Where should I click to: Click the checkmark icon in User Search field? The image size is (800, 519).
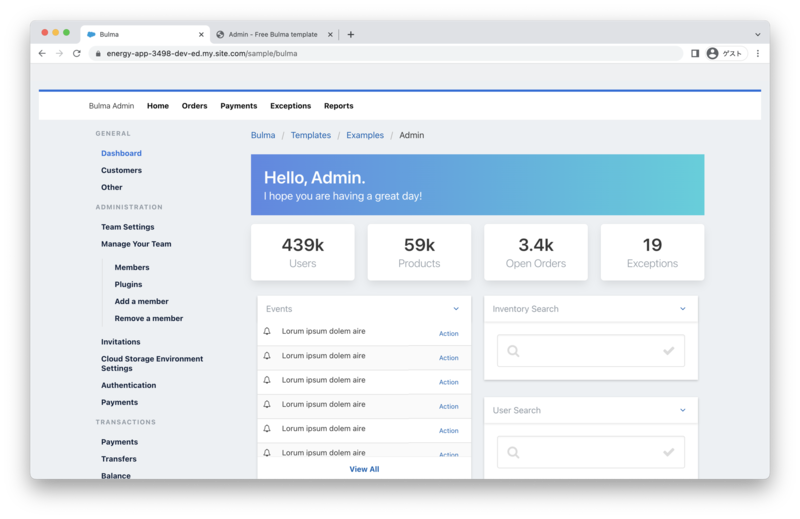[668, 452]
